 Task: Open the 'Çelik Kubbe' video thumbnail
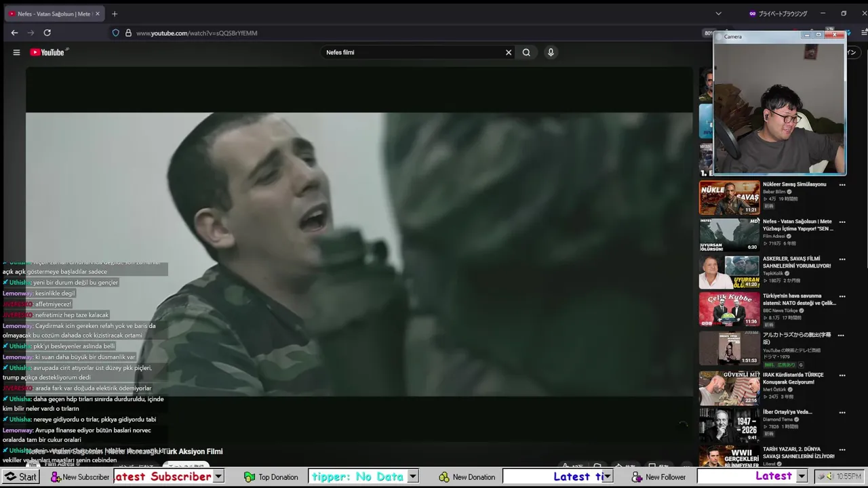pos(729,309)
